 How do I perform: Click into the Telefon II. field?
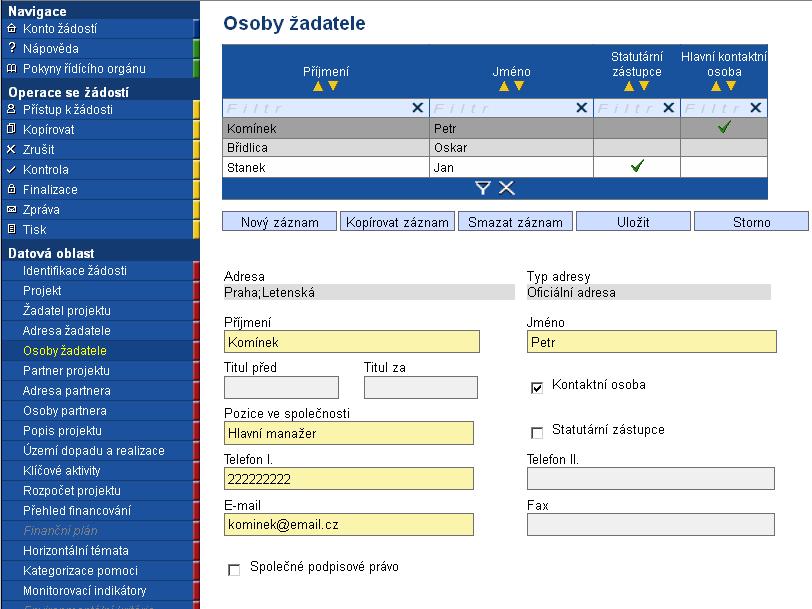point(651,478)
